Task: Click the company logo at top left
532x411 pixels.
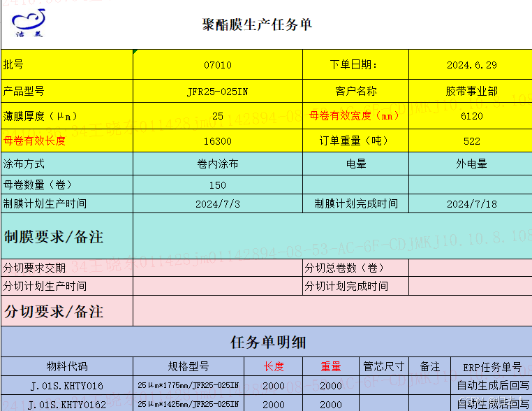Action: tap(29, 23)
